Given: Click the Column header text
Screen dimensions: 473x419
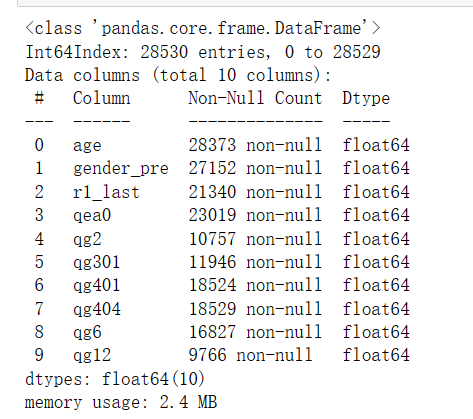Looking at the screenshot, I should pyautogui.click(x=102, y=98).
